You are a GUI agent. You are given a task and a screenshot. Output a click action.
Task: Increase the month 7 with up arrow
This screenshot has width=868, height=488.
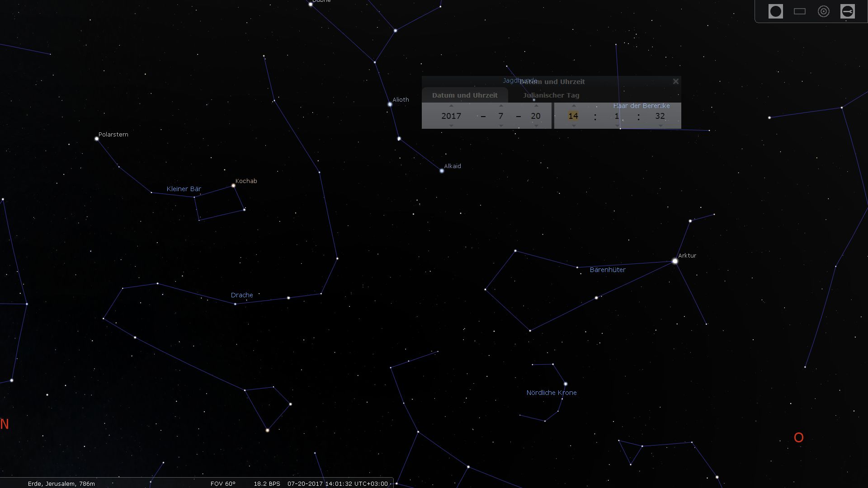[501, 106]
